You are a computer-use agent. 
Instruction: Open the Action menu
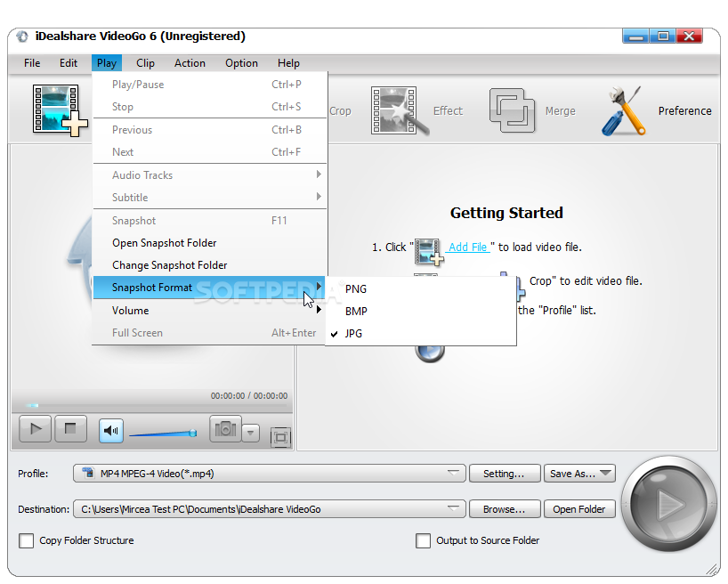(190, 63)
